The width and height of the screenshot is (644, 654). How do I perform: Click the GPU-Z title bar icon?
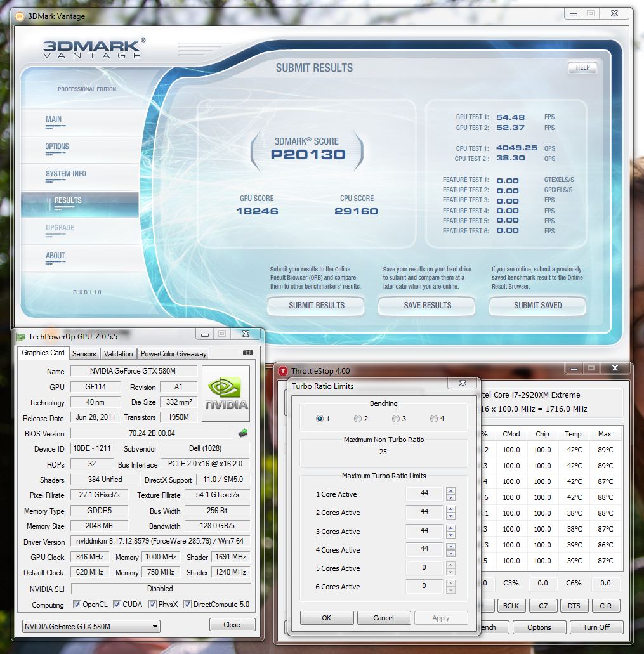pyautogui.click(x=20, y=337)
